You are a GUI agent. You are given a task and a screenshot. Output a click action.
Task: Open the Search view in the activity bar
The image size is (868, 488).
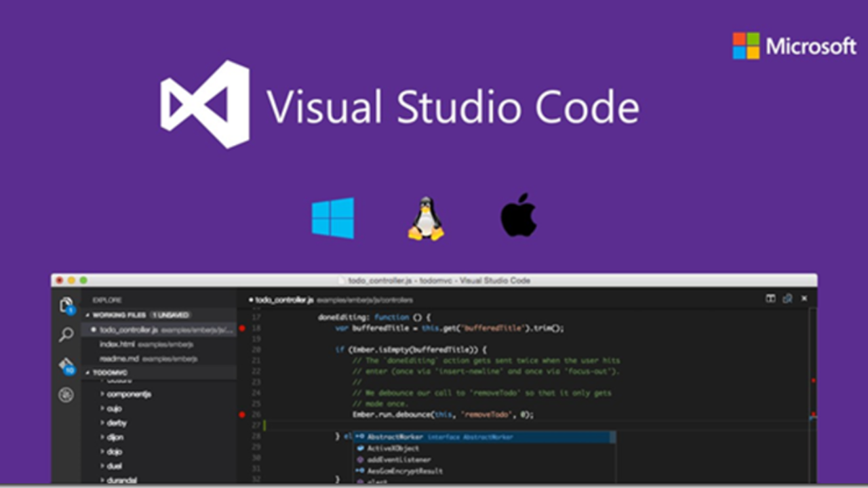66,334
